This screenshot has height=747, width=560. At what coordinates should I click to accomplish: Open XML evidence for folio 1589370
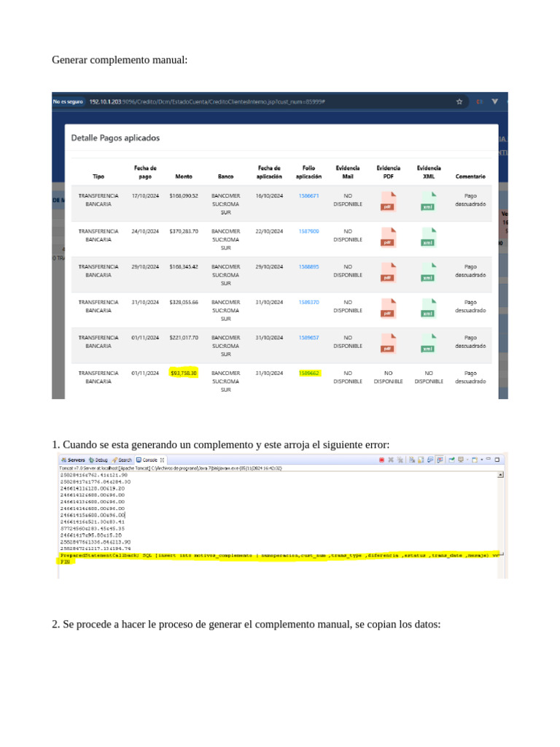[428, 308]
